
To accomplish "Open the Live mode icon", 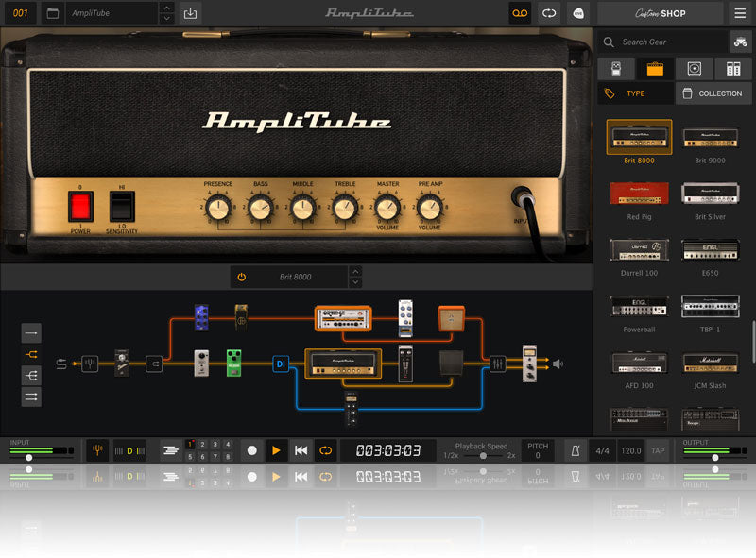I will click(578, 13).
